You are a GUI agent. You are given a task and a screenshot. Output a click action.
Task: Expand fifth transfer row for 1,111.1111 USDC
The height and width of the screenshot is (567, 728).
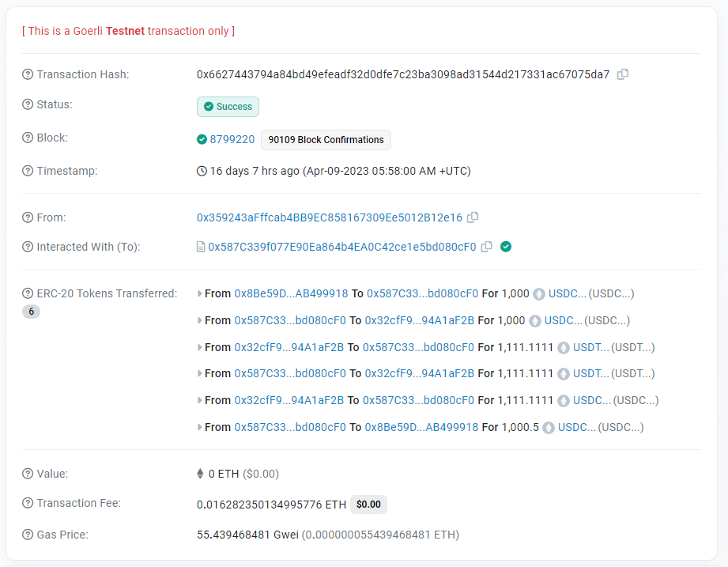click(x=200, y=400)
